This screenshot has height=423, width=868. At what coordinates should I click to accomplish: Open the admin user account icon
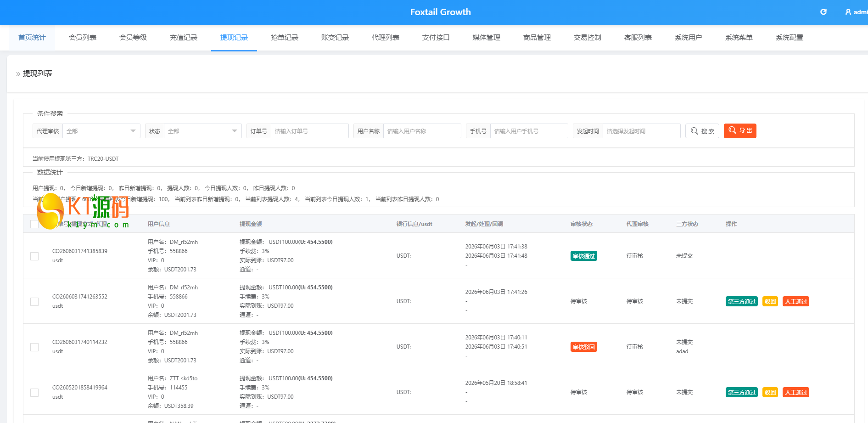tap(848, 12)
